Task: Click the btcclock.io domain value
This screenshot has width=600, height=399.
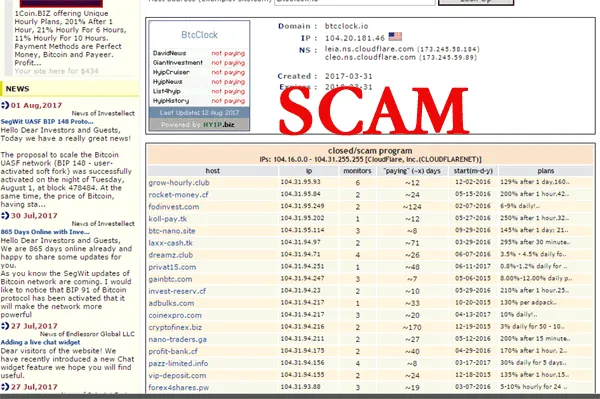Action: (346, 26)
